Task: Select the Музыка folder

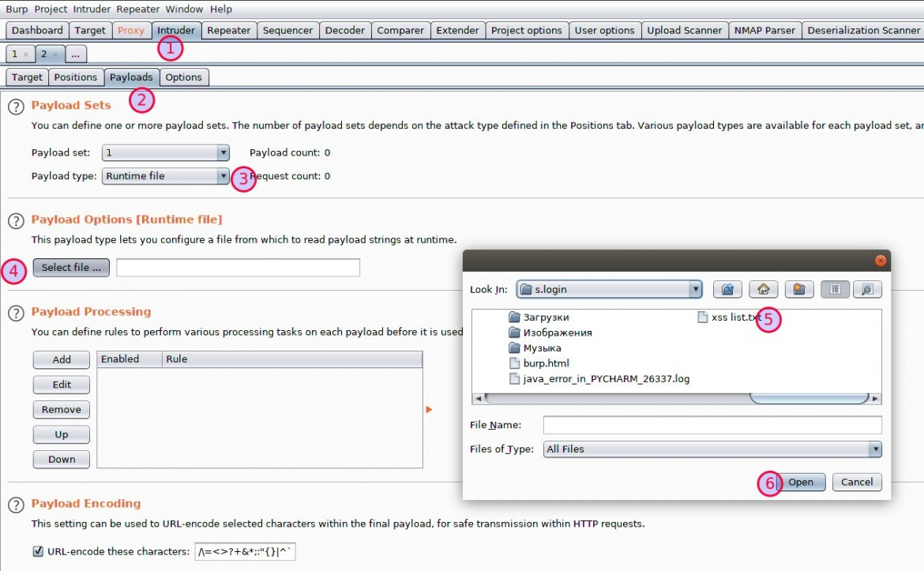Action: click(x=535, y=347)
